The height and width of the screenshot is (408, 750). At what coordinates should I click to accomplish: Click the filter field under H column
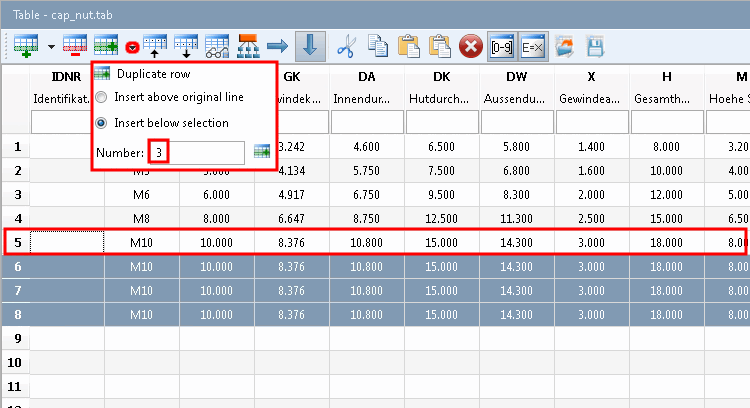coord(667,122)
